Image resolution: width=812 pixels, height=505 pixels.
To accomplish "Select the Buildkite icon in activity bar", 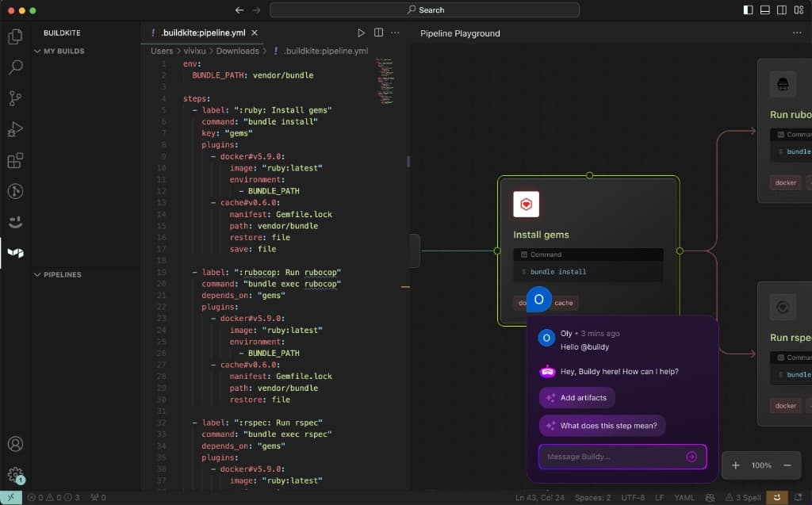I will 15,253.
